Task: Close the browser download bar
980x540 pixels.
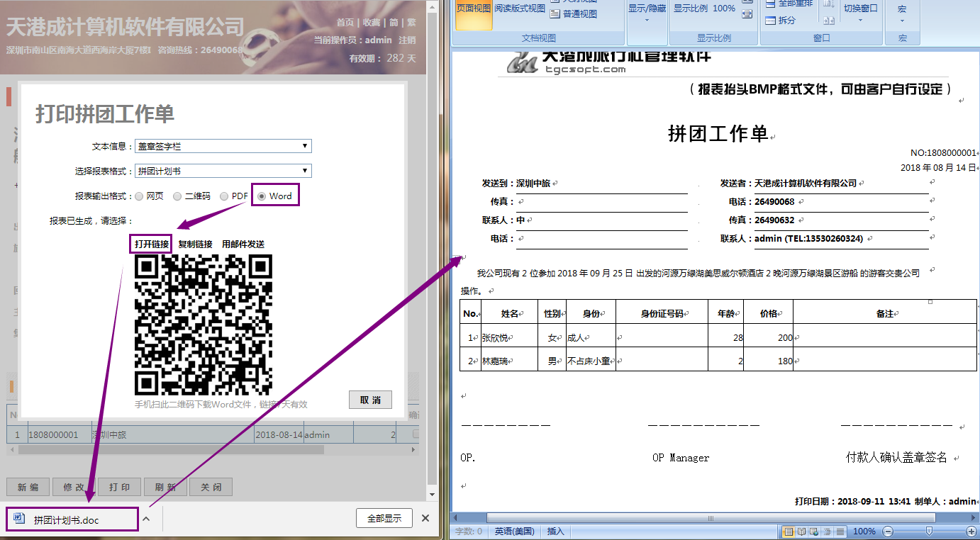Action: [425, 519]
